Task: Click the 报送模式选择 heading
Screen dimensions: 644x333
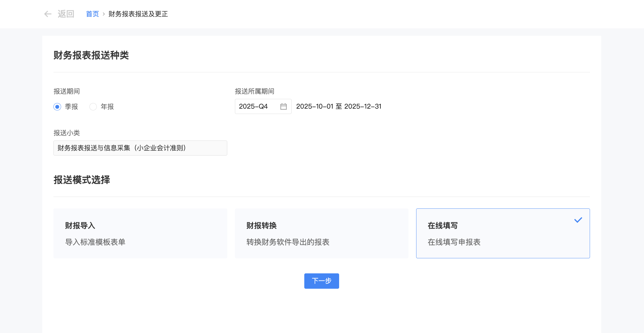Action: pos(81,180)
